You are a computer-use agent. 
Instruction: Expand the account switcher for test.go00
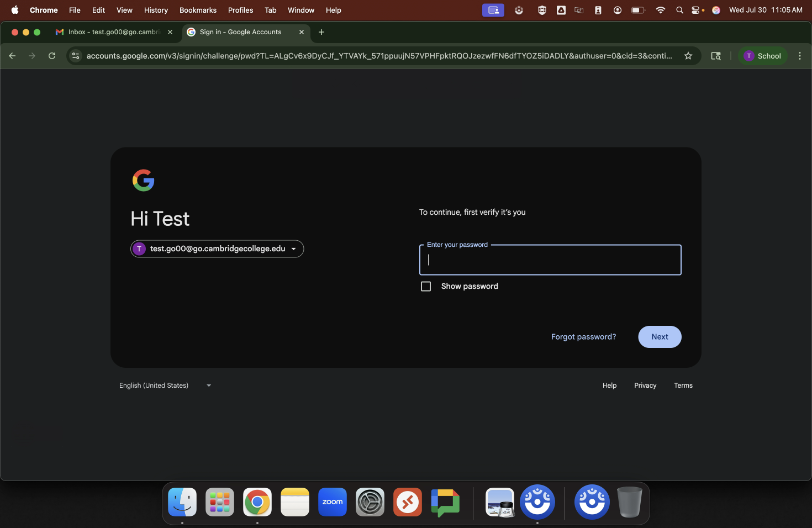click(217, 249)
